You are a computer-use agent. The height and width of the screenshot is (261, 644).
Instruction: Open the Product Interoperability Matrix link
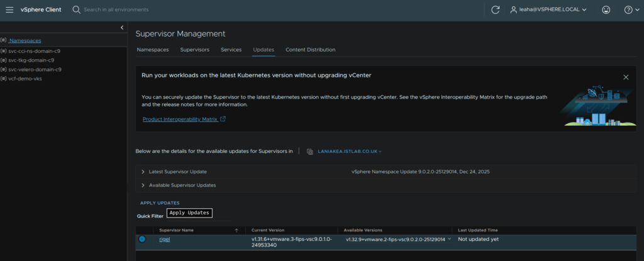click(179, 119)
